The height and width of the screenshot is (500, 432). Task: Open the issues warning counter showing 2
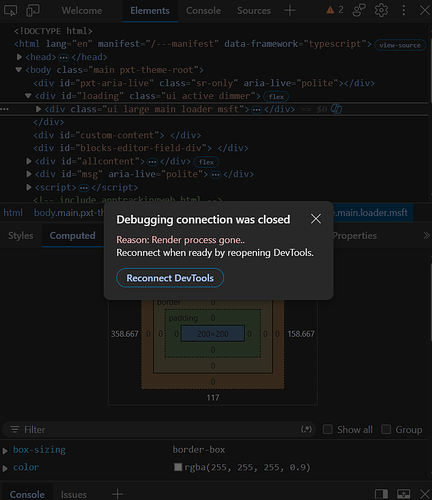335,10
